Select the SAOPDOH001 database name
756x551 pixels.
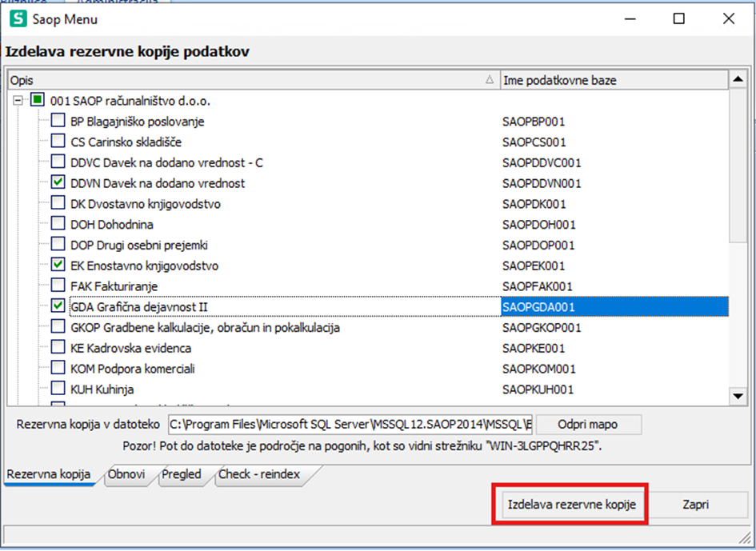(x=539, y=225)
